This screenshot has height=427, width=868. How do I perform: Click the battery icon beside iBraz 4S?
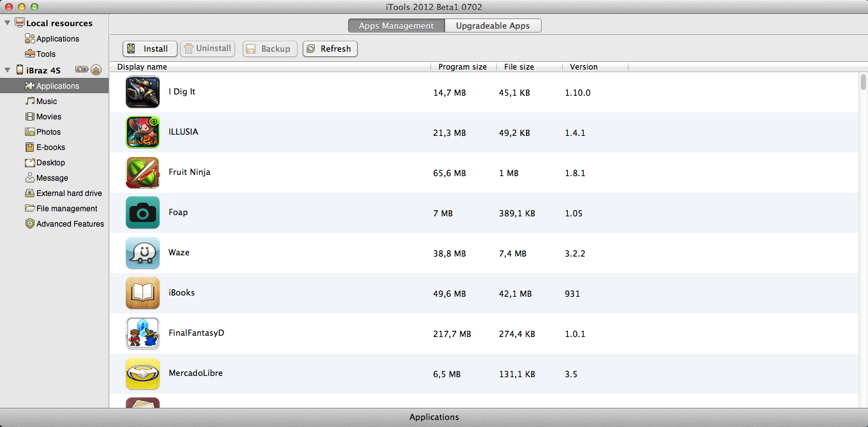[x=82, y=70]
